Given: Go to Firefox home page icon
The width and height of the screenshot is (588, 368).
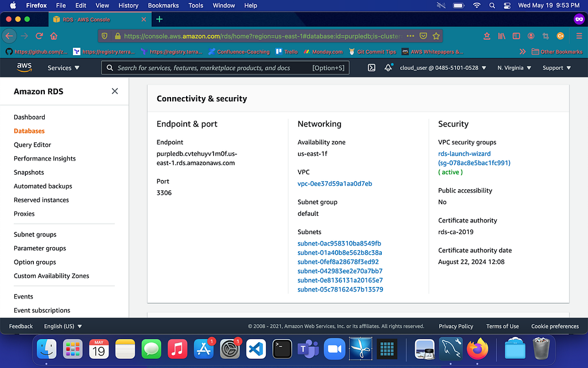Looking at the screenshot, I should [53, 36].
